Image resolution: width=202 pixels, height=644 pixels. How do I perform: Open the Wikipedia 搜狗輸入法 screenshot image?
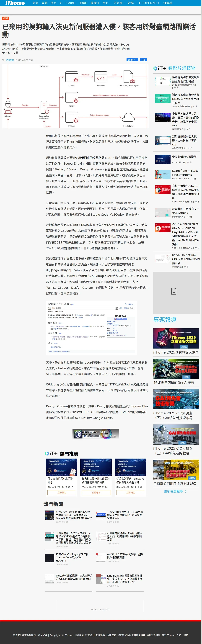click(91, 328)
